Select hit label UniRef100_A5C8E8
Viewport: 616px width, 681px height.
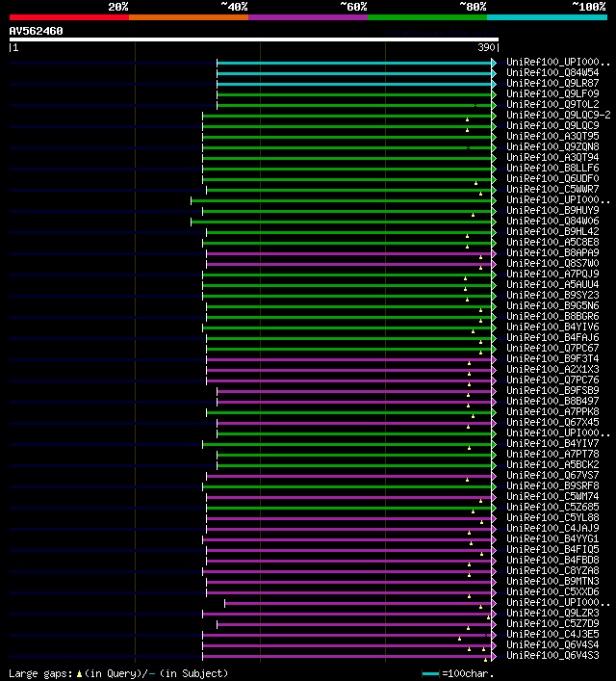point(552,243)
